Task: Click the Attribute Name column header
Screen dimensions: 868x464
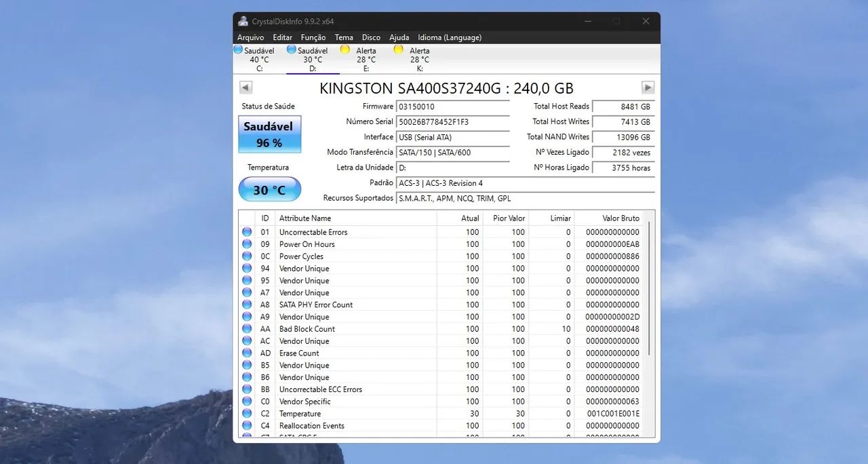Action: tap(356, 218)
